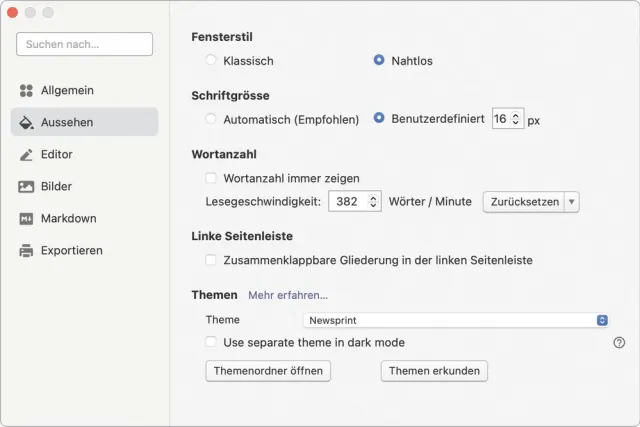This screenshot has width=640, height=427.
Task: Click the Allgemein grid icon in sidebar
Action: (x=27, y=90)
